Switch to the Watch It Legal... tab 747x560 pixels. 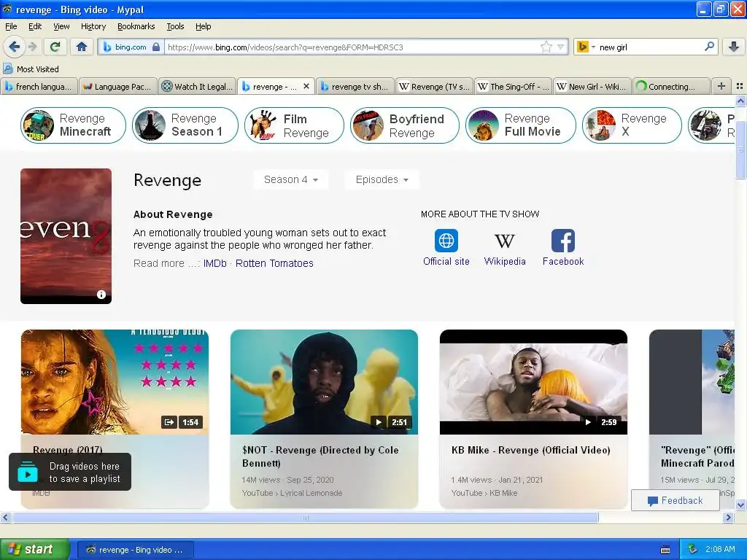coord(197,86)
